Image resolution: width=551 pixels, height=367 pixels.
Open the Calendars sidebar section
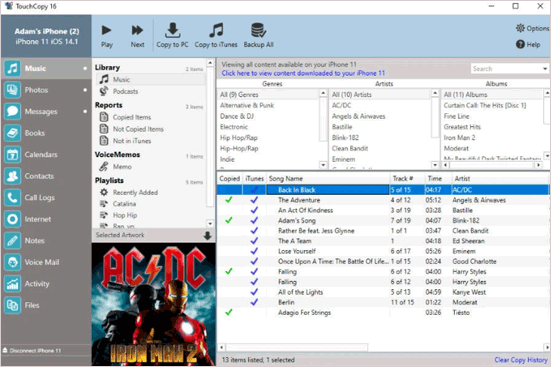[x=46, y=154]
